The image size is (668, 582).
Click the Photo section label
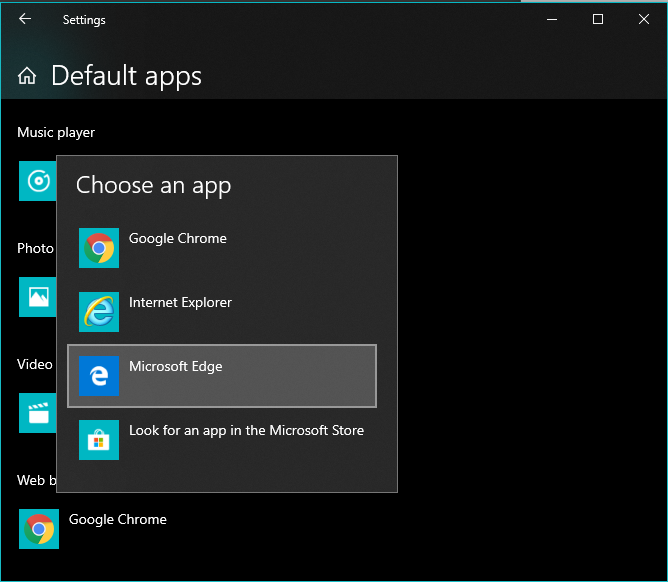coord(35,248)
